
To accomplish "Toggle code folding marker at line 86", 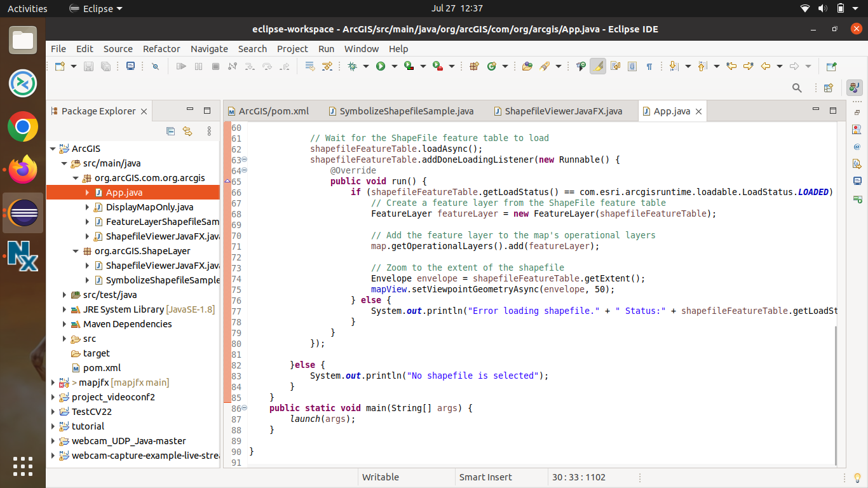I will pos(245,408).
